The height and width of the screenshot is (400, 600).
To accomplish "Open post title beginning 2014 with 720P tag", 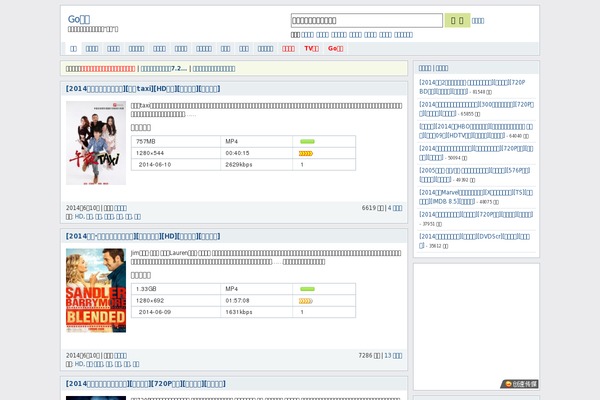I will 145,384.
